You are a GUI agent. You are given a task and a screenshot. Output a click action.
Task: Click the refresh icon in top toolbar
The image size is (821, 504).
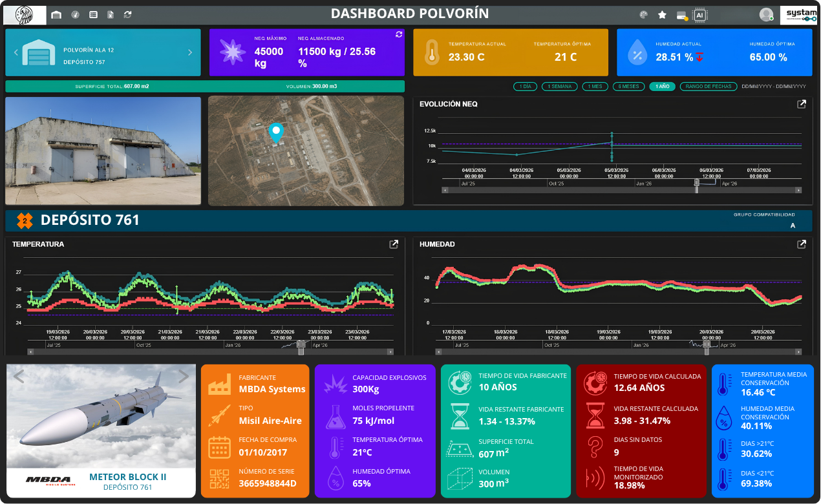[x=128, y=14]
